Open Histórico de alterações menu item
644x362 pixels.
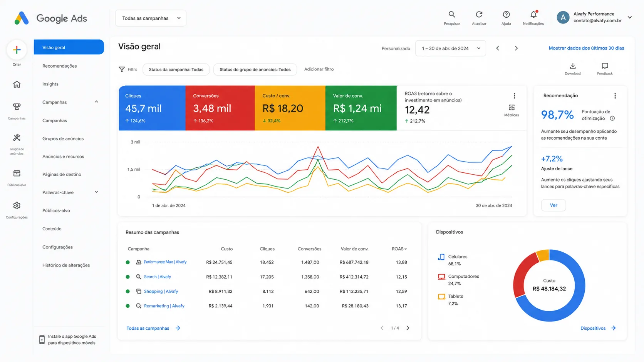[x=66, y=265]
